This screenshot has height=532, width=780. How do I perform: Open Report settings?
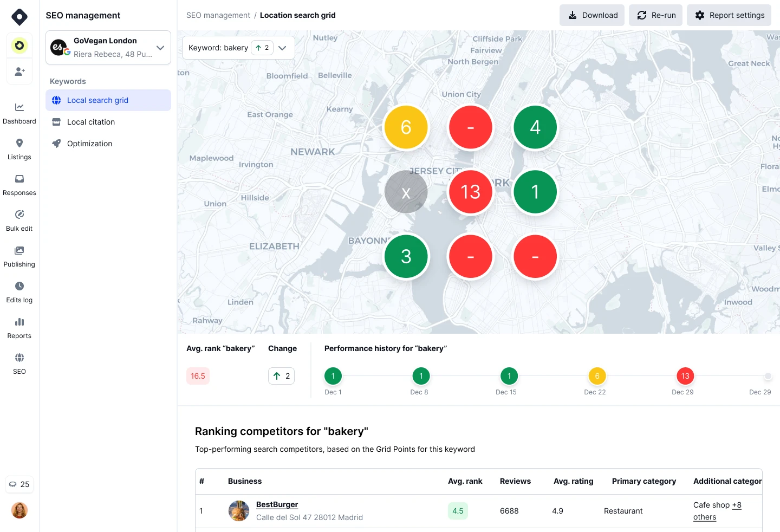click(x=729, y=15)
